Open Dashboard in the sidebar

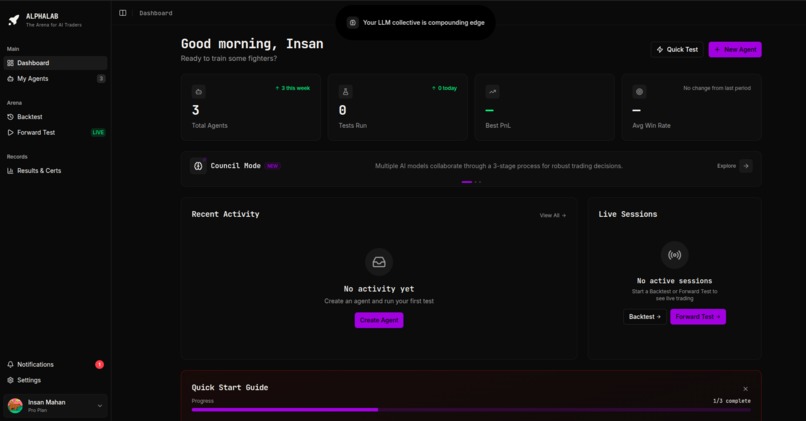pos(55,63)
